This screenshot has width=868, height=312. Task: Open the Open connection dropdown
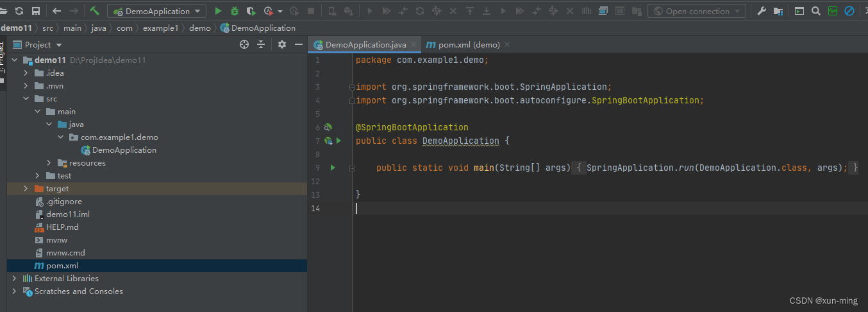(x=697, y=11)
